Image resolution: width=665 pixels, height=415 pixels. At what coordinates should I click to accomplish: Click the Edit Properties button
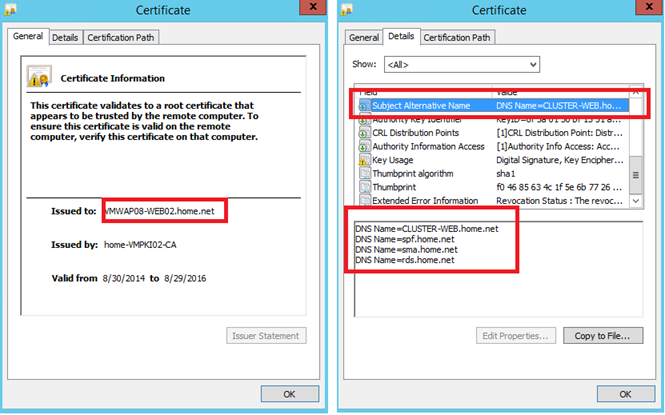pyautogui.click(x=516, y=336)
